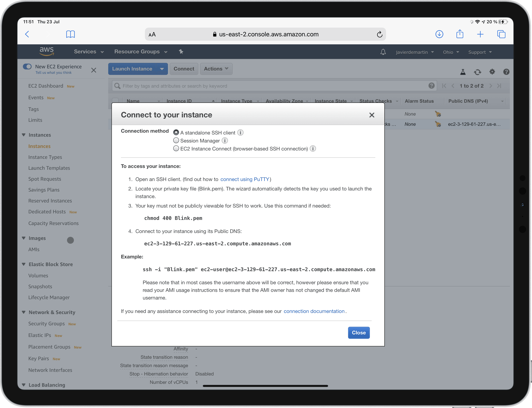This screenshot has width=532, height=408.
Task: Toggle New EC2 Experience switch
Action: pos(27,67)
